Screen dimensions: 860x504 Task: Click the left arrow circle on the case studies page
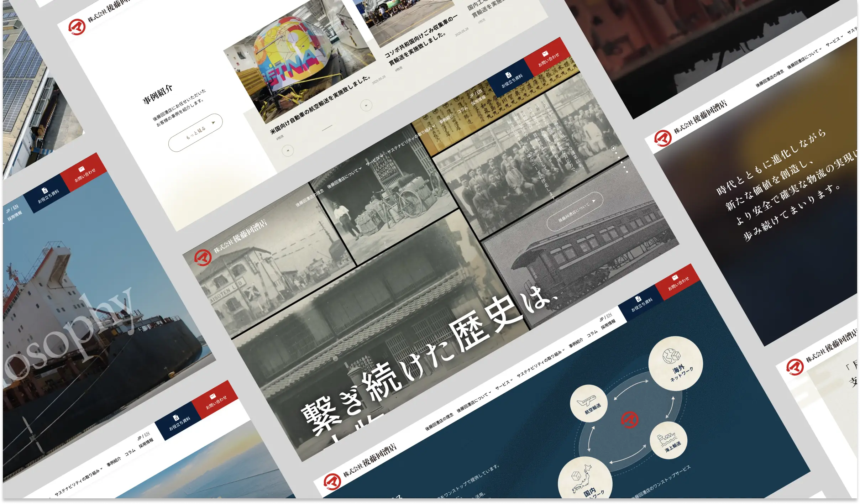tap(288, 151)
